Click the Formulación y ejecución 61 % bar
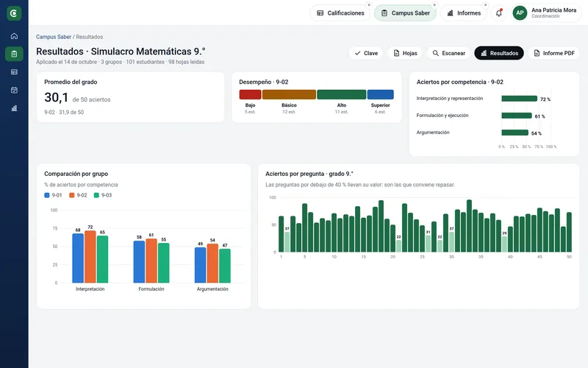 [517, 116]
